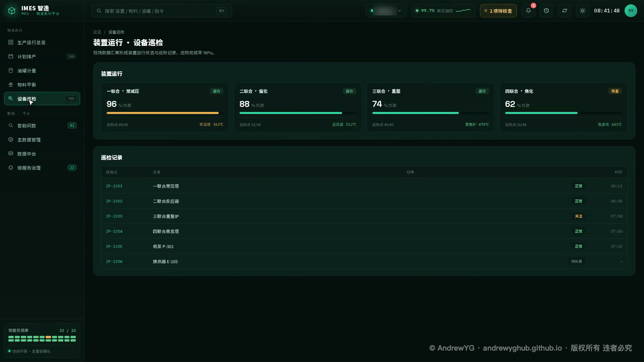Click the 降量 badge on 四联合 card
The image size is (644, 362).
point(615,91)
